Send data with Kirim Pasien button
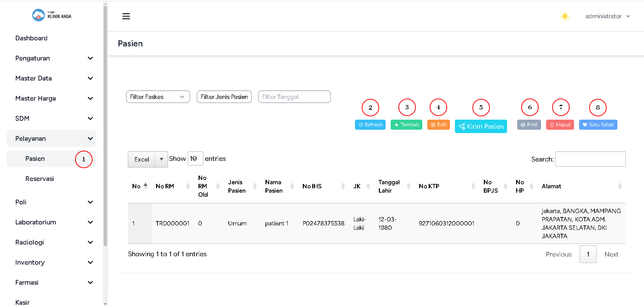The image size is (644, 306). [481, 126]
